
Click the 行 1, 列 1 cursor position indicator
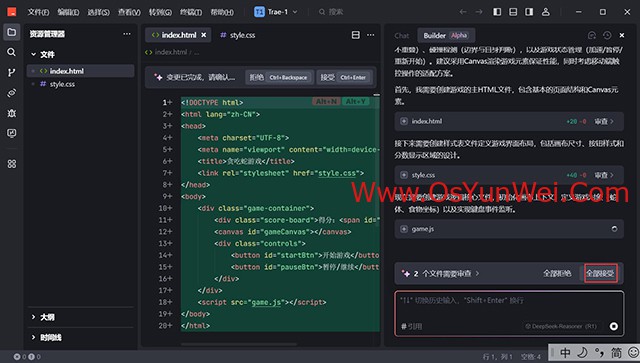pos(498,356)
